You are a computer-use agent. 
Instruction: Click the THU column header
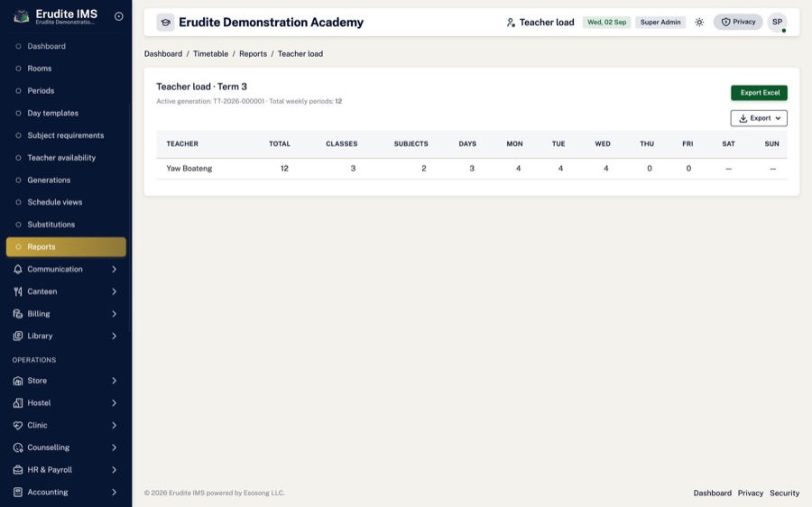pyautogui.click(x=647, y=144)
